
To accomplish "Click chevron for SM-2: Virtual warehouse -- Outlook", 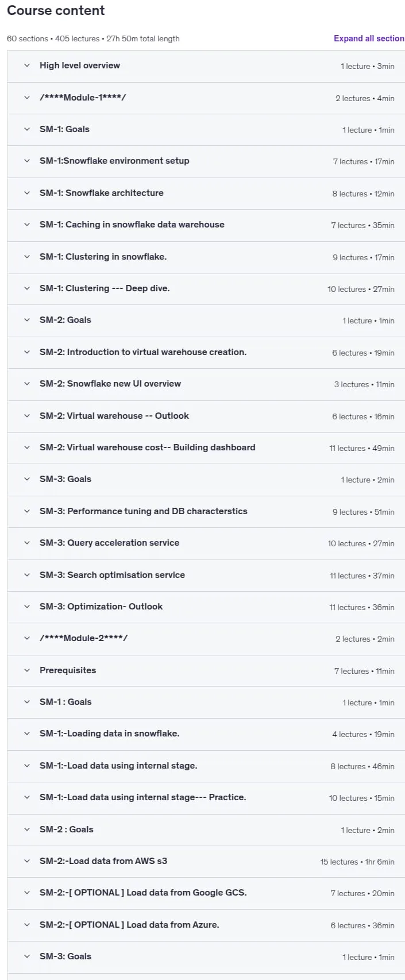I will 26,416.
